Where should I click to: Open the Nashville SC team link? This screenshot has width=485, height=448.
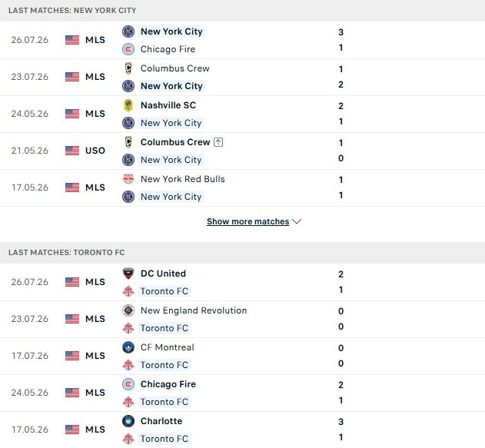(168, 105)
